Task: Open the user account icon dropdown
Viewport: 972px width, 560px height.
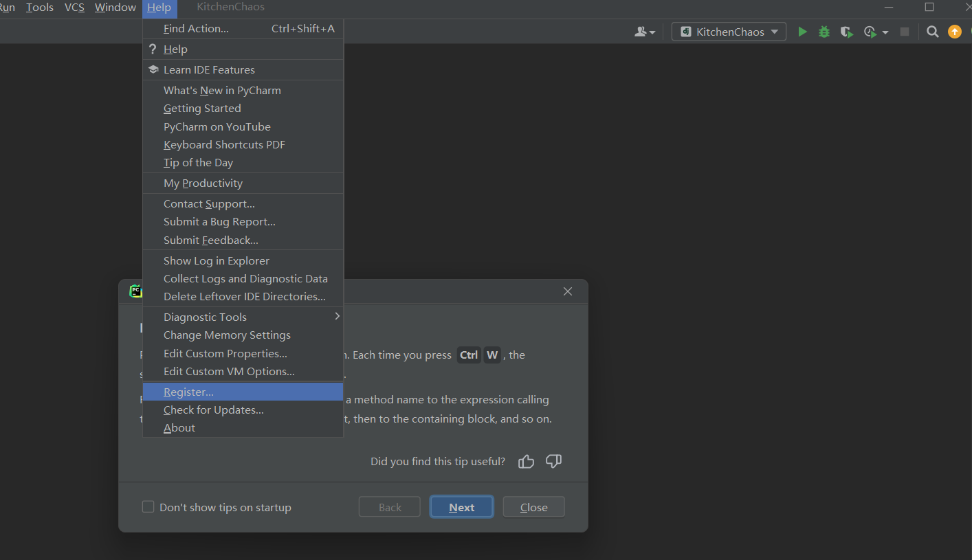Action: (x=645, y=32)
